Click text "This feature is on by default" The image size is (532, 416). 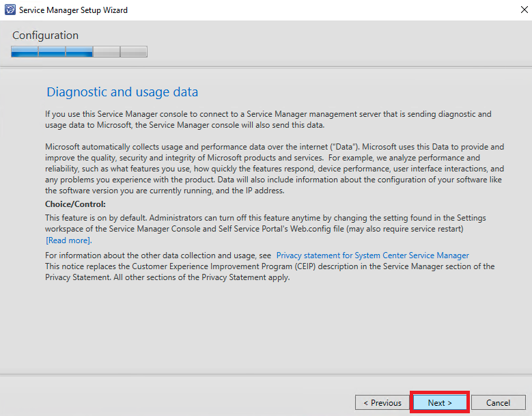coord(96,217)
